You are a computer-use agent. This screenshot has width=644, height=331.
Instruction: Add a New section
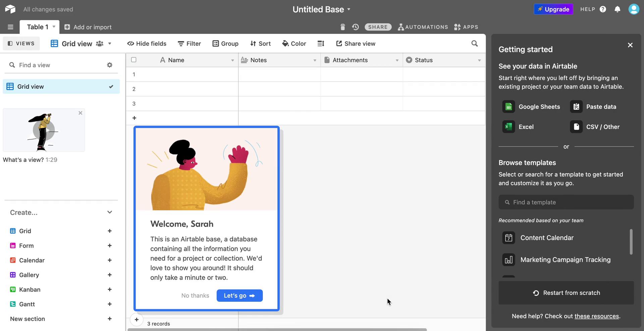pyautogui.click(x=109, y=319)
